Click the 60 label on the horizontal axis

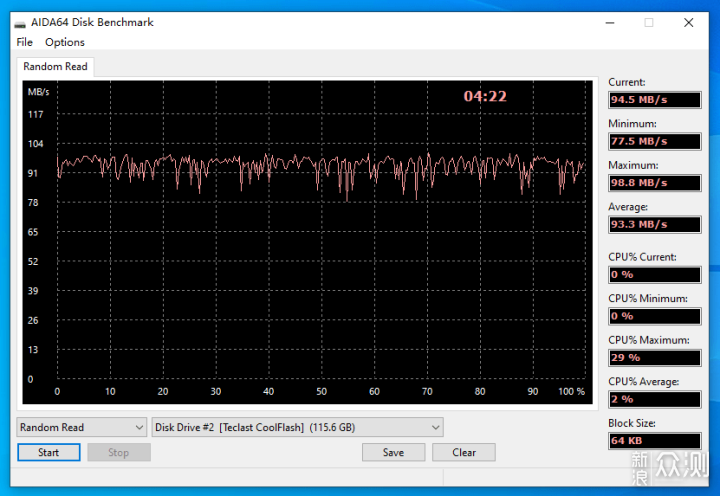pos(374,391)
